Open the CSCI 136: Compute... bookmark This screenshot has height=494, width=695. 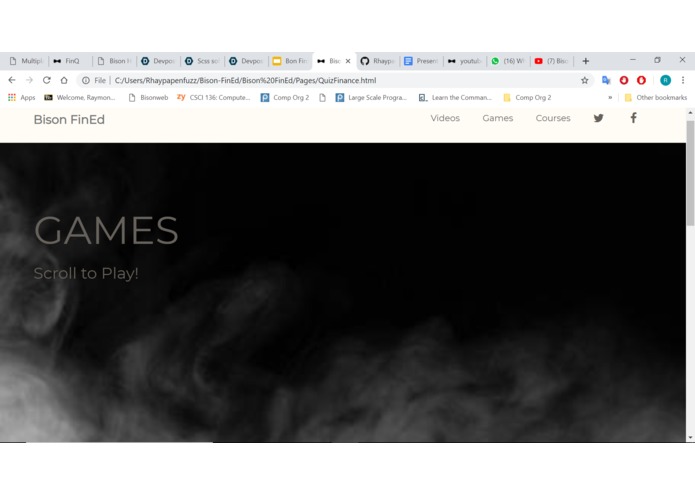coord(214,97)
